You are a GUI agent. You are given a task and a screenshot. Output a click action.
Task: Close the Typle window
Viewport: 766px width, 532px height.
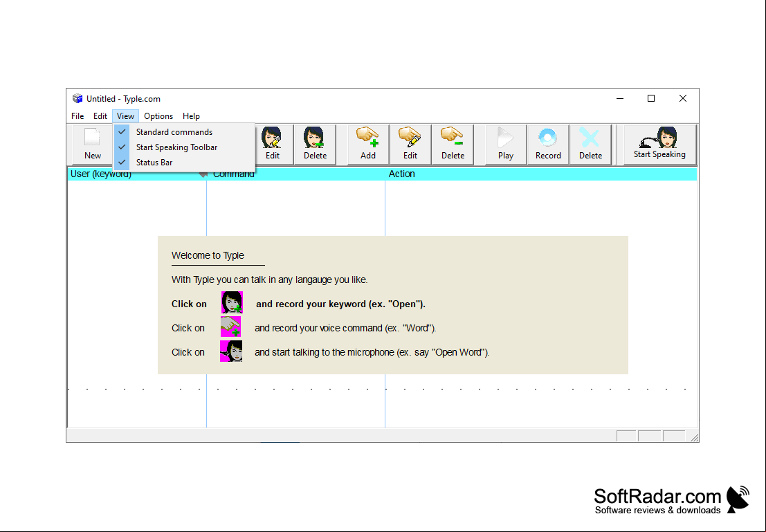click(683, 99)
